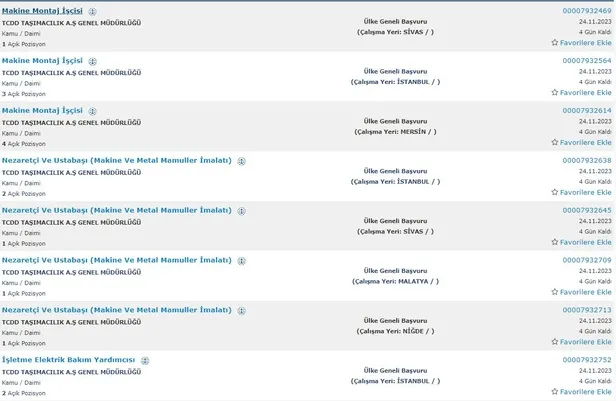Image resolution: width=616 pixels, height=401 pixels.
Task: Open listing number 00007932614
Action: tap(586, 110)
